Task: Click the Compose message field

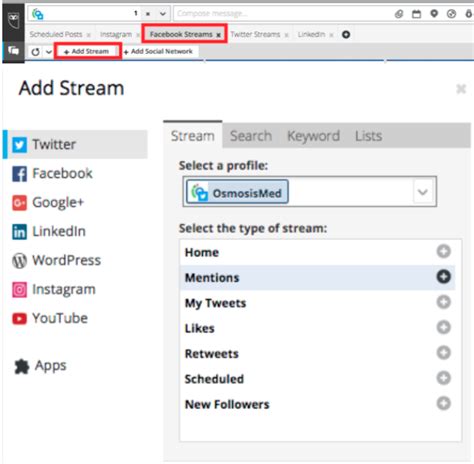Action: click(283, 14)
